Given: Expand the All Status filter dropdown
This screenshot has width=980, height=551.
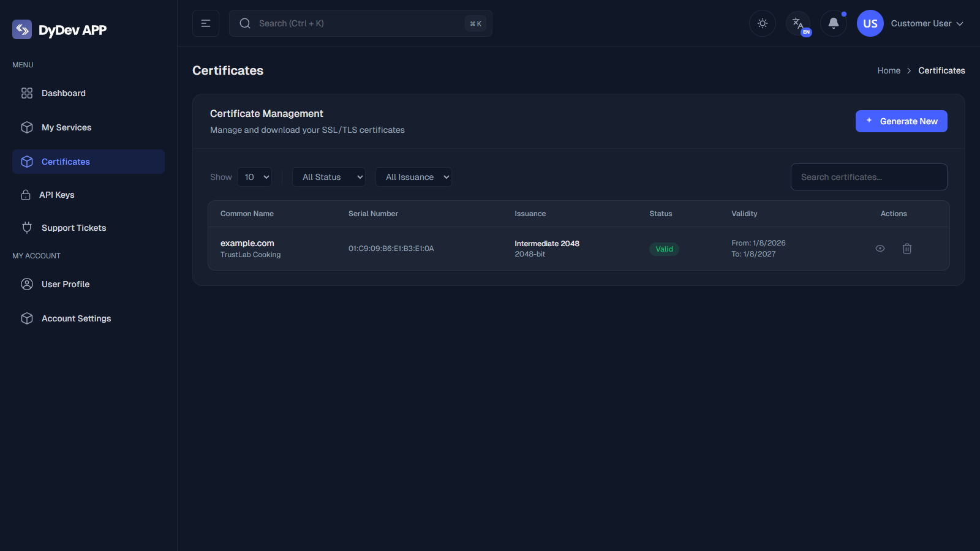Looking at the screenshot, I should [329, 177].
